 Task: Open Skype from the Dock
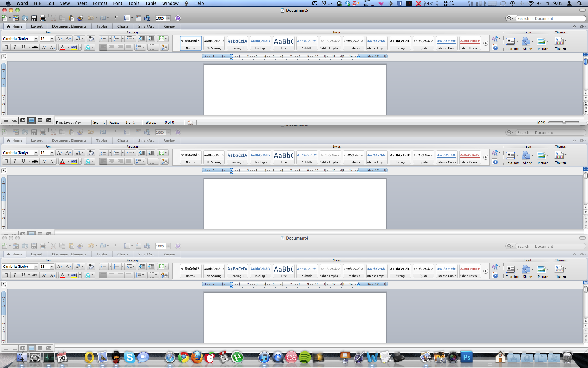[130, 358]
